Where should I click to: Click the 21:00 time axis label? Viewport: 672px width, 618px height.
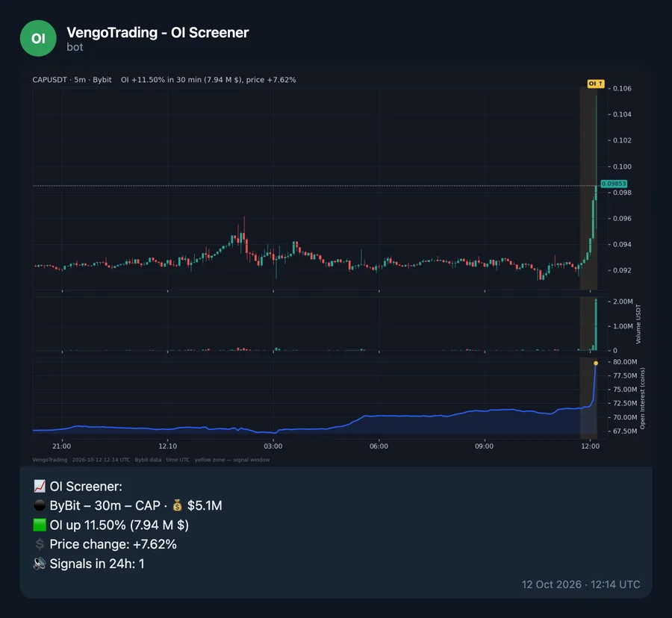coord(62,446)
